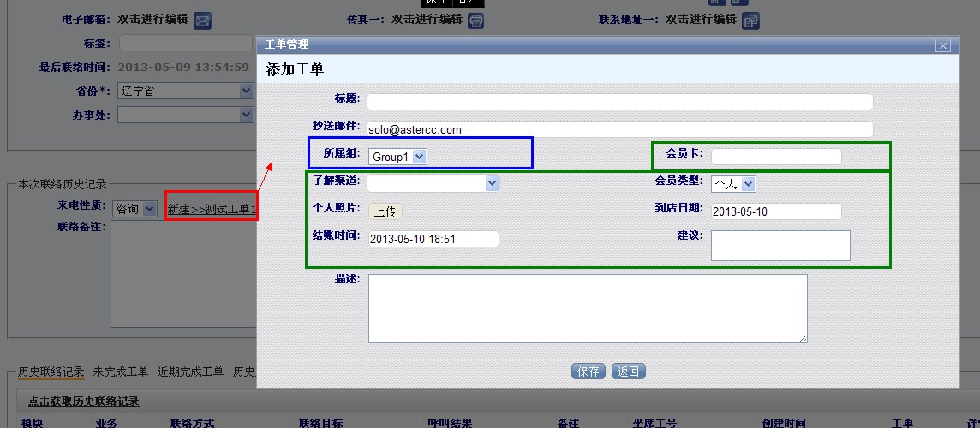Click the copy icon beside 联系地址一
This screenshot has width=980, height=428.
coord(750,20)
